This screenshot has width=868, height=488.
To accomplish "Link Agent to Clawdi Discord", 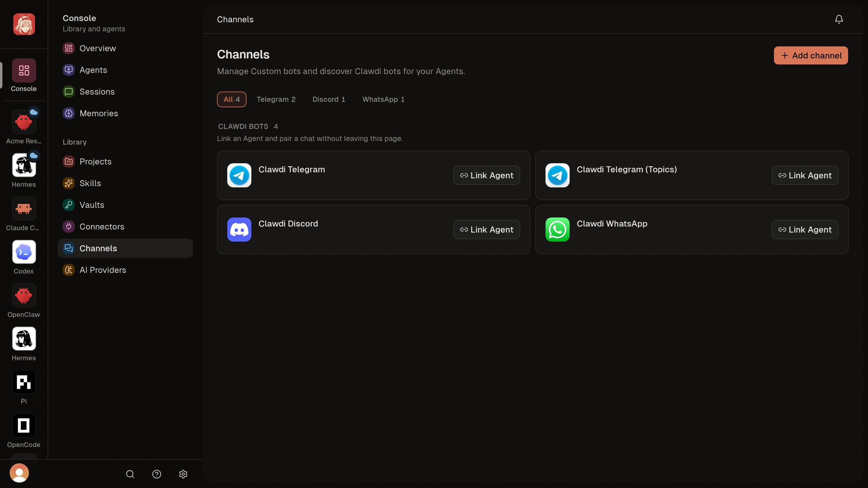I will [486, 230].
